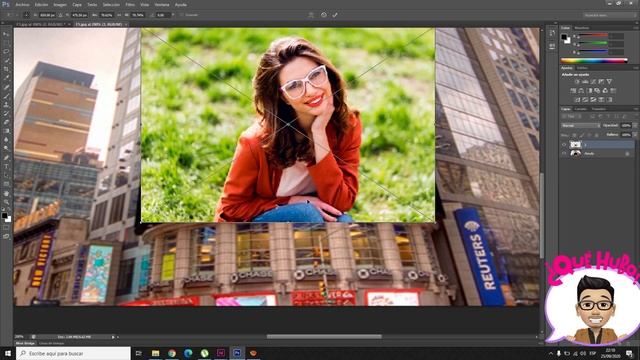640x360 pixels.
Task: Hide the top layer via its eye icon
Action: (x=564, y=144)
